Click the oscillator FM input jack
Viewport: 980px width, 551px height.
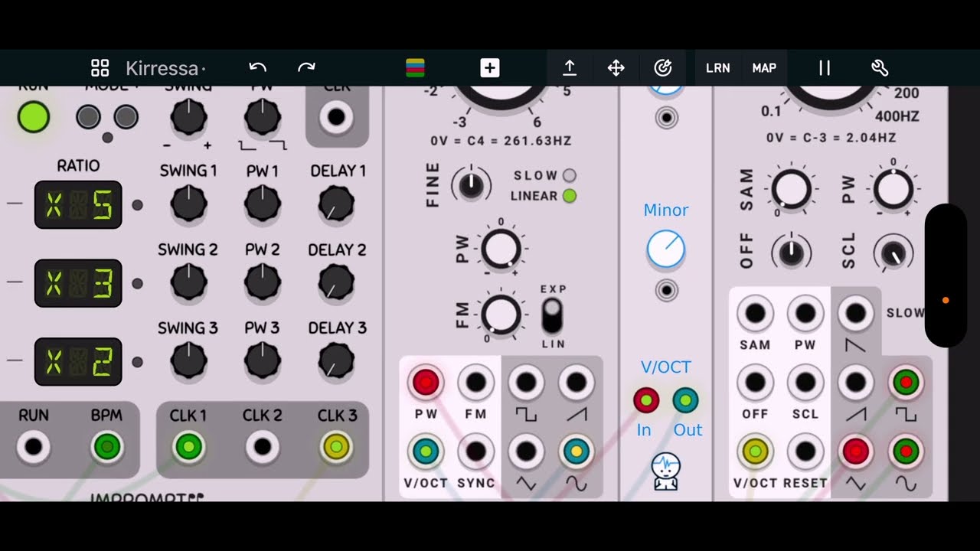[476, 382]
